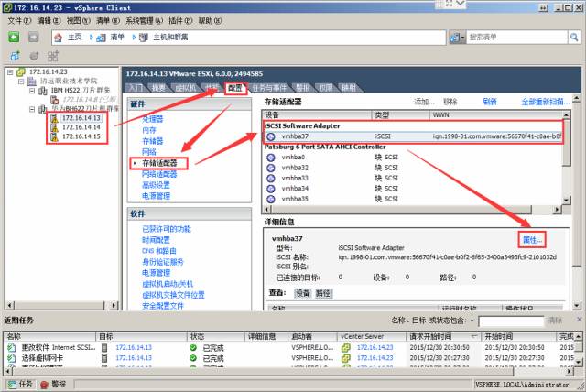Open the 网络适配器 link

[159, 174]
